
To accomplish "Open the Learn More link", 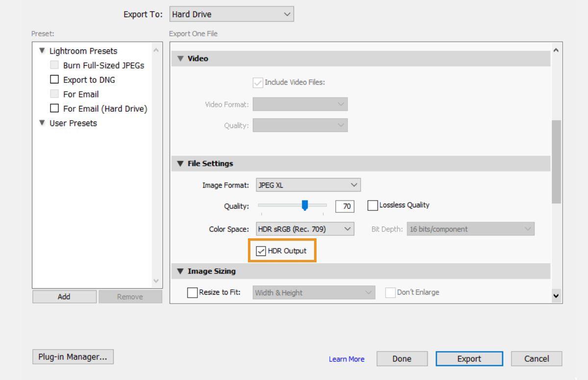I will (x=346, y=359).
